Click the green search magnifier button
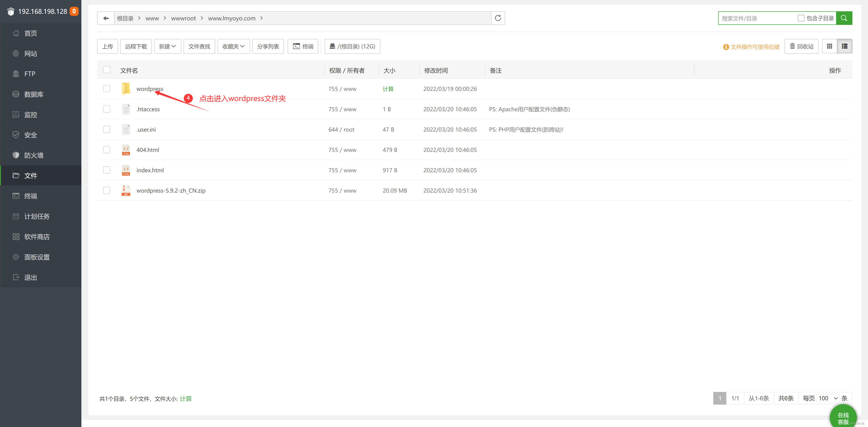868x427 pixels. tap(844, 18)
